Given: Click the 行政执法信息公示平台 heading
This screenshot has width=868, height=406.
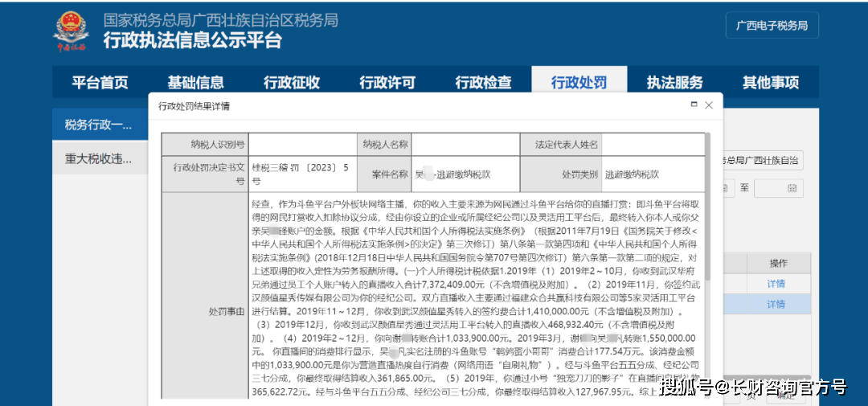Looking at the screenshot, I should point(192,40).
